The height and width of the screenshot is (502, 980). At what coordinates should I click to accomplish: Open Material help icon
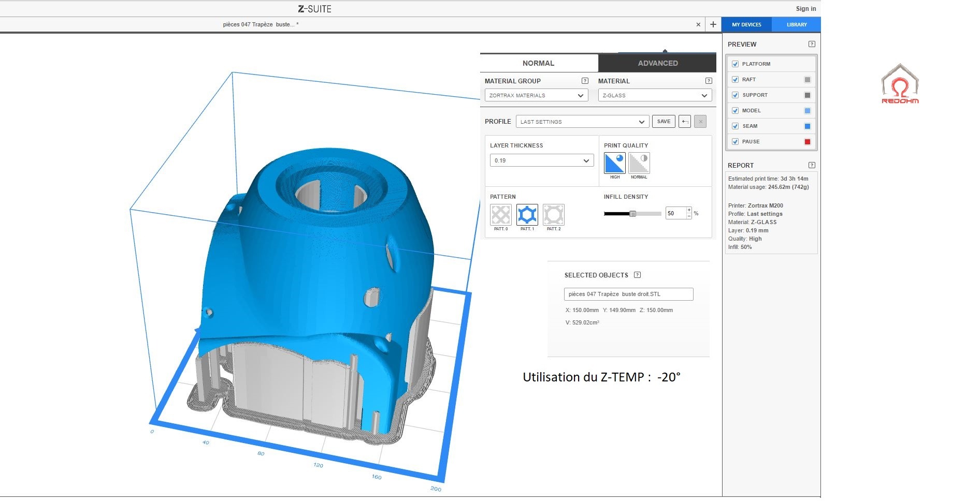709,81
